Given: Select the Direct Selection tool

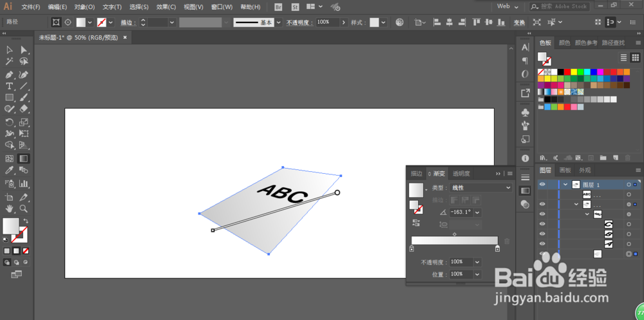Looking at the screenshot, I should click(x=24, y=50).
